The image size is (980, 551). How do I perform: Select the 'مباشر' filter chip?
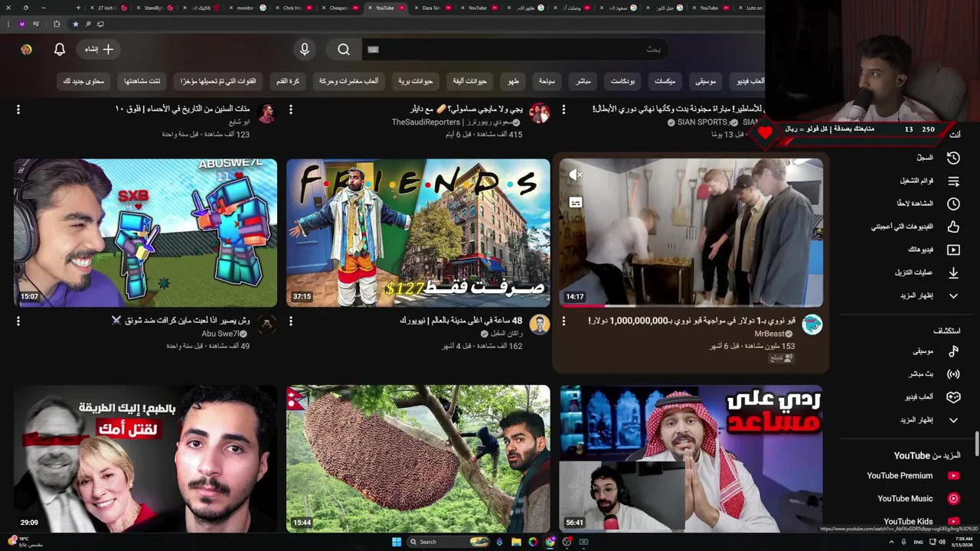tap(583, 80)
